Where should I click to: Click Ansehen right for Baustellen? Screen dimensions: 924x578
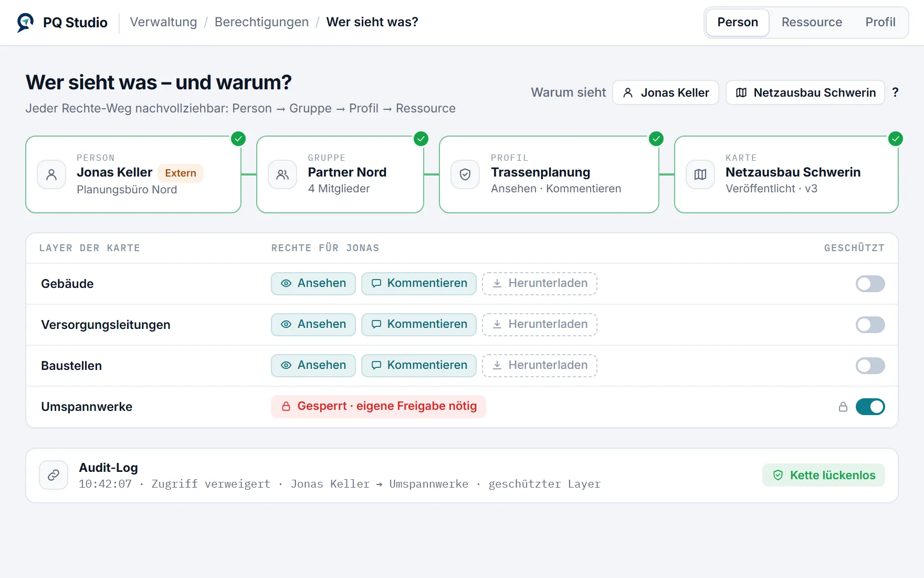(313, 366)
